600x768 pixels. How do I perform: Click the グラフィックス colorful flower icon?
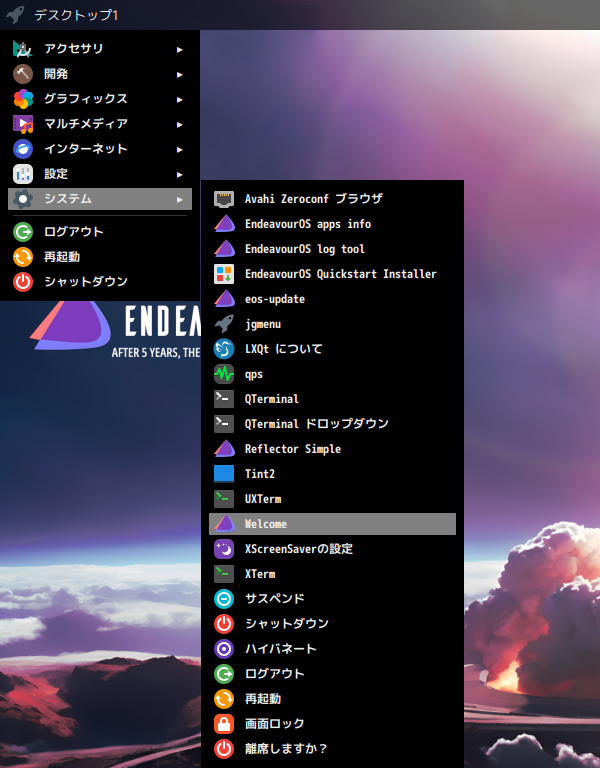coord(23,99)
